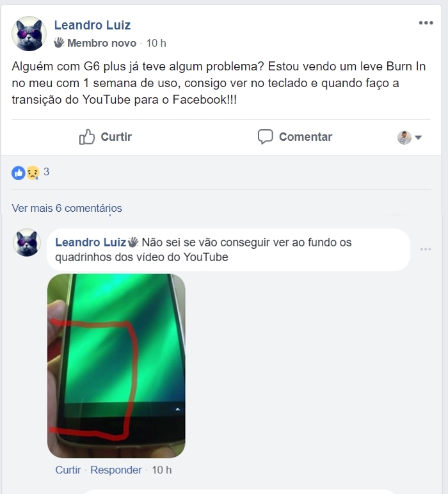Click the Curtir thumbs-up icon
This screenshot has width=448, height=494.
pyautogui.click(x=86, y=137)
